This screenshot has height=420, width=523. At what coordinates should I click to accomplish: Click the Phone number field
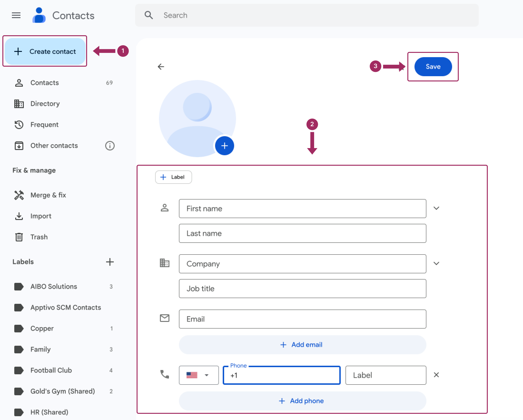282,375
